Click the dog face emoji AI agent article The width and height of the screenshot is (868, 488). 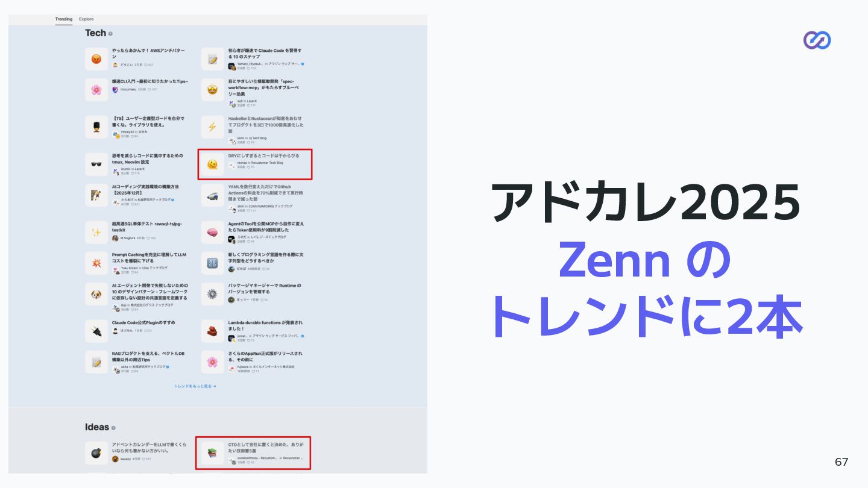(x=96, y=294)
